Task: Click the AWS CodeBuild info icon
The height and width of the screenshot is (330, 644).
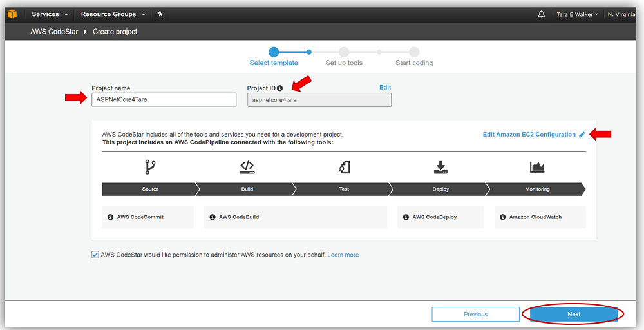Action: coord(213,217)
